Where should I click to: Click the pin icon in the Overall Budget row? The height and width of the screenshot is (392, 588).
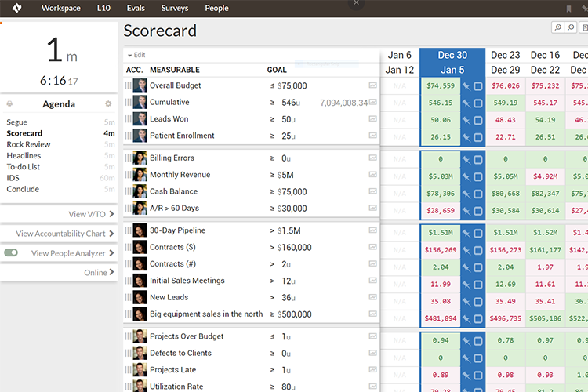466,86
